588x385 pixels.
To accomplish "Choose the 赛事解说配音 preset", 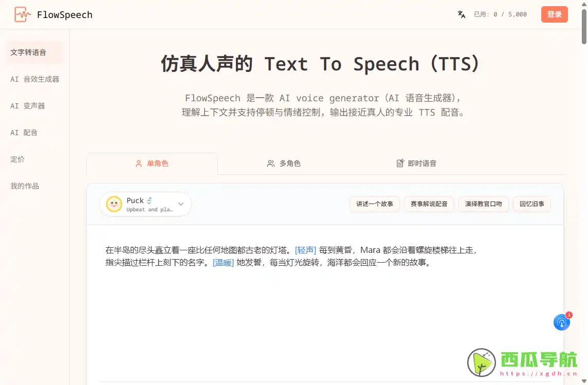I will (x=429, y=204).
